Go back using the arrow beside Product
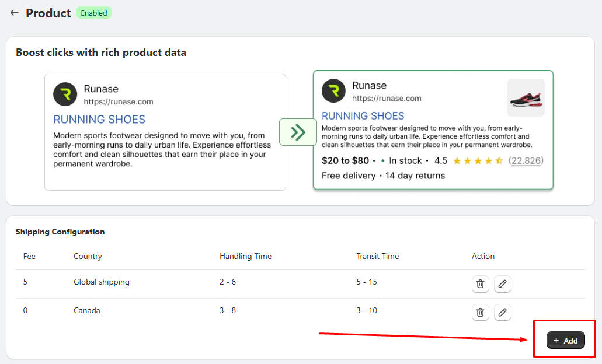Image resolution: width=602 pixels, height=364 pixels. (x=14, y=13)
